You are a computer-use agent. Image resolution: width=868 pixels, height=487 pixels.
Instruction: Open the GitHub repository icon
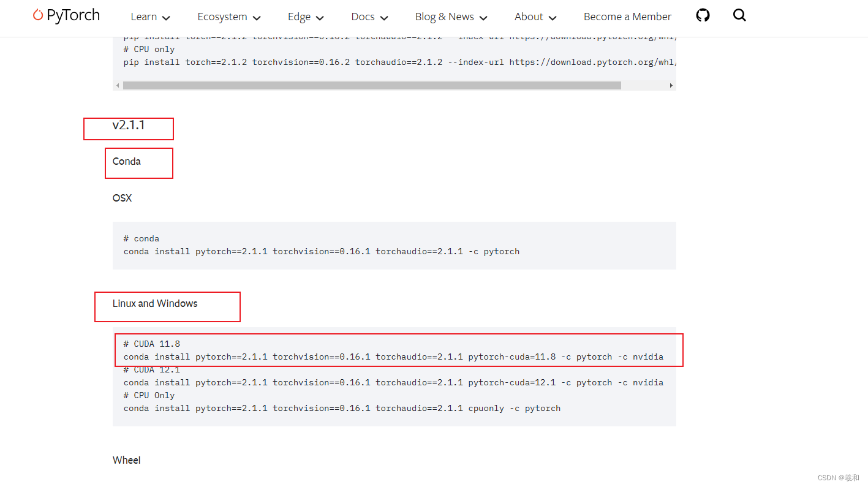point(702,15)
